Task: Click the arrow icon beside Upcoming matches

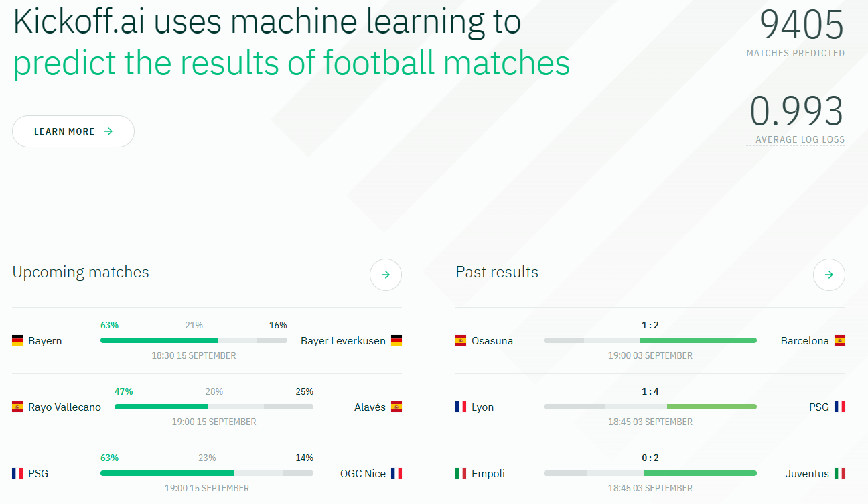Action: click(385, 275)
